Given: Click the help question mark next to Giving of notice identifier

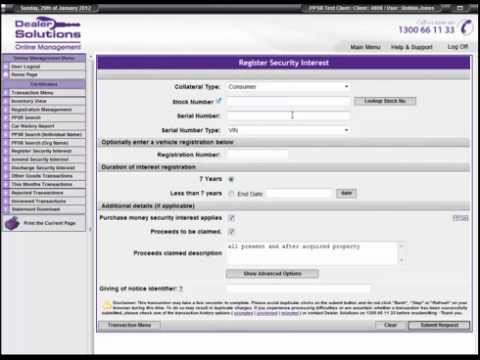Looking at the screenshot, I should (x=181, y=289).
